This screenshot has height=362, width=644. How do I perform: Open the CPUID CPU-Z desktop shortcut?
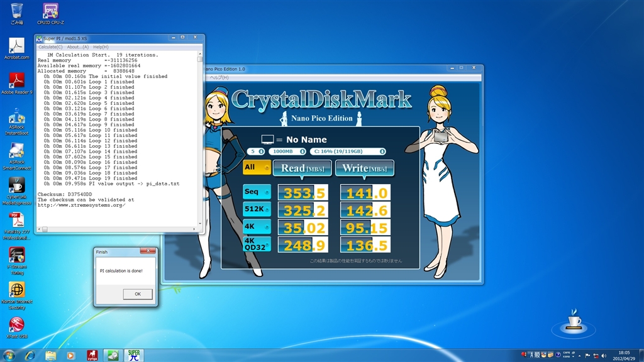point(50,14)
